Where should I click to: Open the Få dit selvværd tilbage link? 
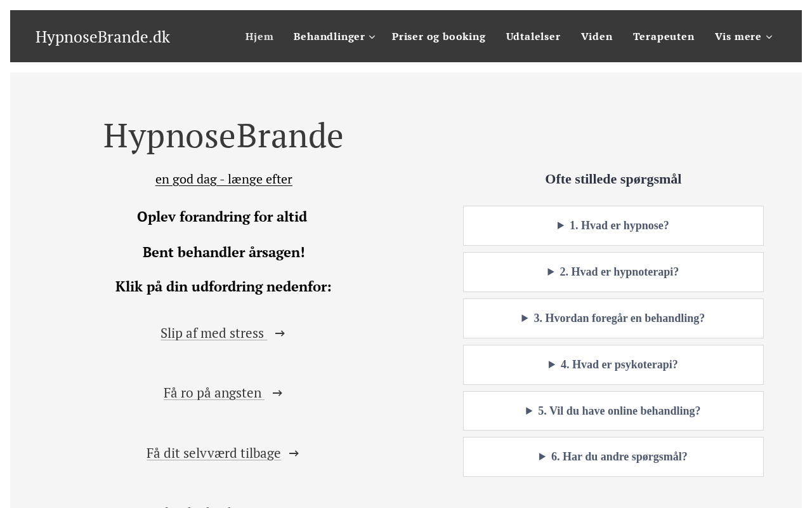pyautogui.click(x=214, y=453)
